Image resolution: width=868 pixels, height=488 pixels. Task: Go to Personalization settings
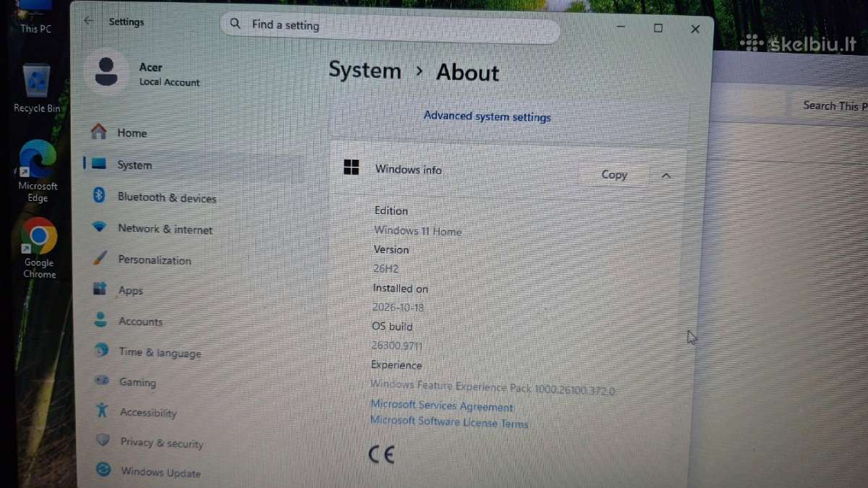click(155, 260)
